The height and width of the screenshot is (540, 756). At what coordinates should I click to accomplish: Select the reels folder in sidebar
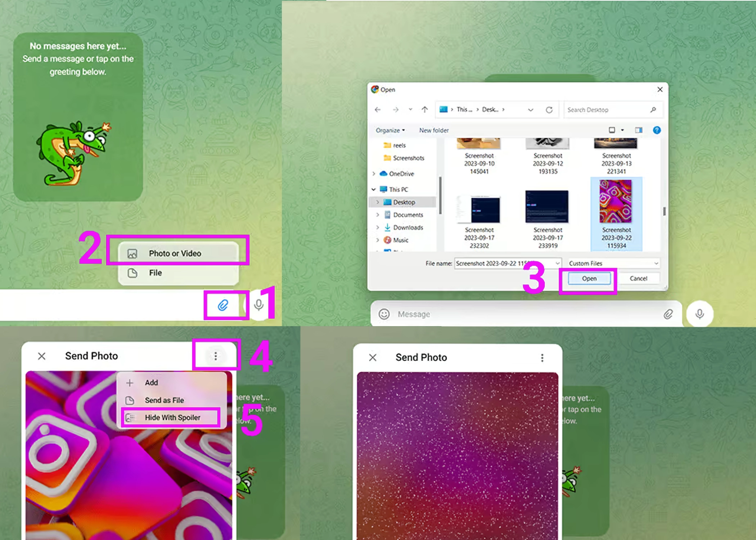395,145
